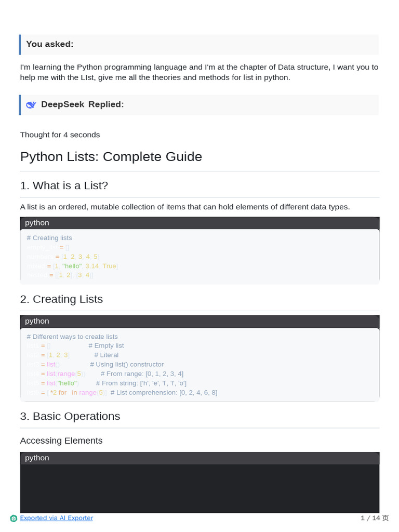The height and width of the screenshot is (532, 399).
Task: Click inside the dark code block area
Action: click(199, 488)
